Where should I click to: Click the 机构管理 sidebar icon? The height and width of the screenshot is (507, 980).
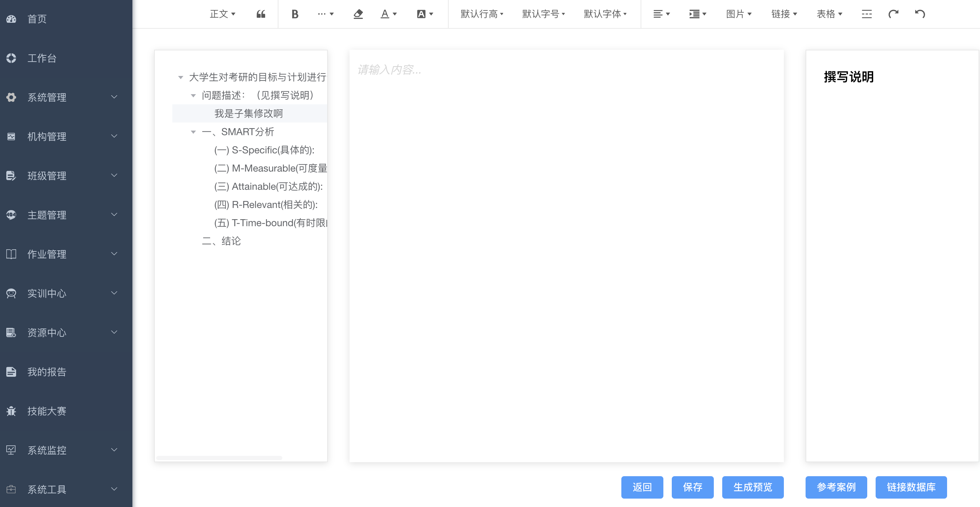click(11, 137)
